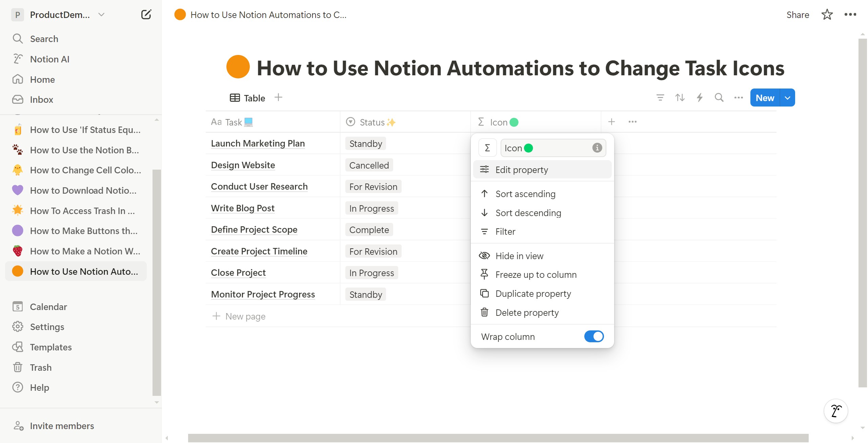868x443 pixels.
Task: Open the Notion AI floating assistant button
Action: coord(836,411)
